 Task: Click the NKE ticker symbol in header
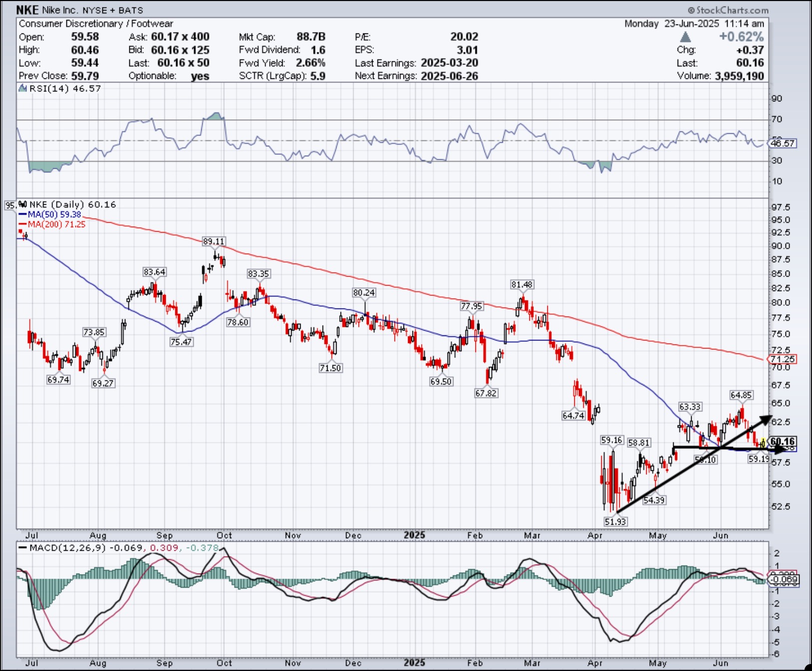27,10
